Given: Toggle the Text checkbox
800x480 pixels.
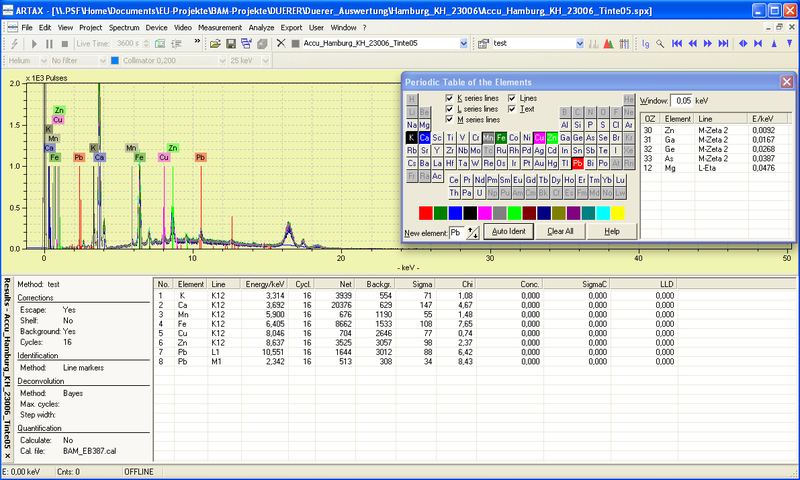Looking at the screenshot, I should (512, 109).
